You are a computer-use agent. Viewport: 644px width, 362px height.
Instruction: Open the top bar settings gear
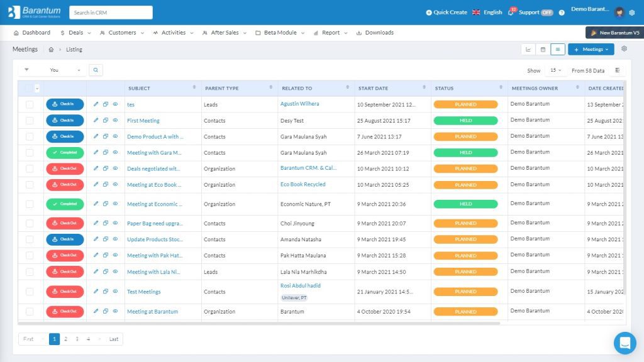tap(632, 13)
